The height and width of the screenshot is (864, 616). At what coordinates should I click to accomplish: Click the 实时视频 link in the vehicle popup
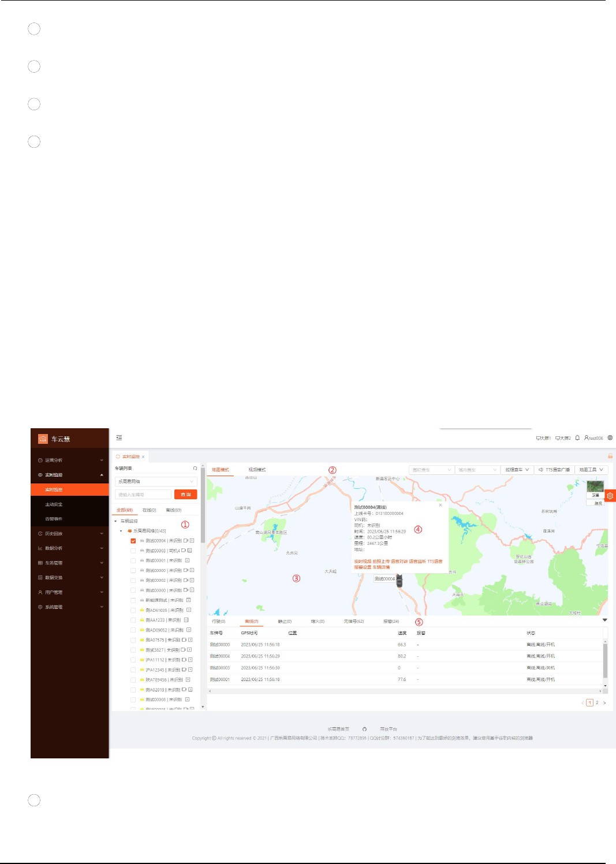pos(363,562)
